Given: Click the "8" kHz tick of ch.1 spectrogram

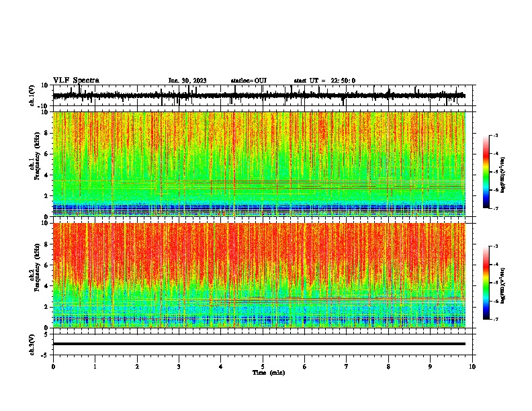Looking at the screenshot, I should click(46, 133).
